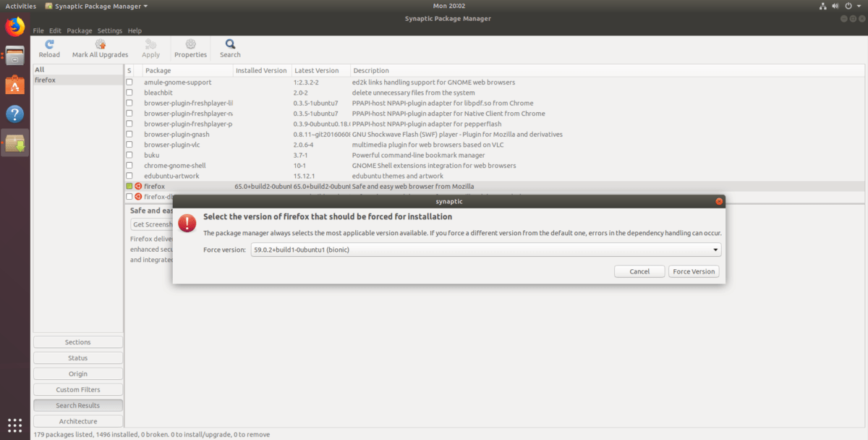Open the File menu
868x440 pixels.
pyautogui.click(x=38, y=31)
